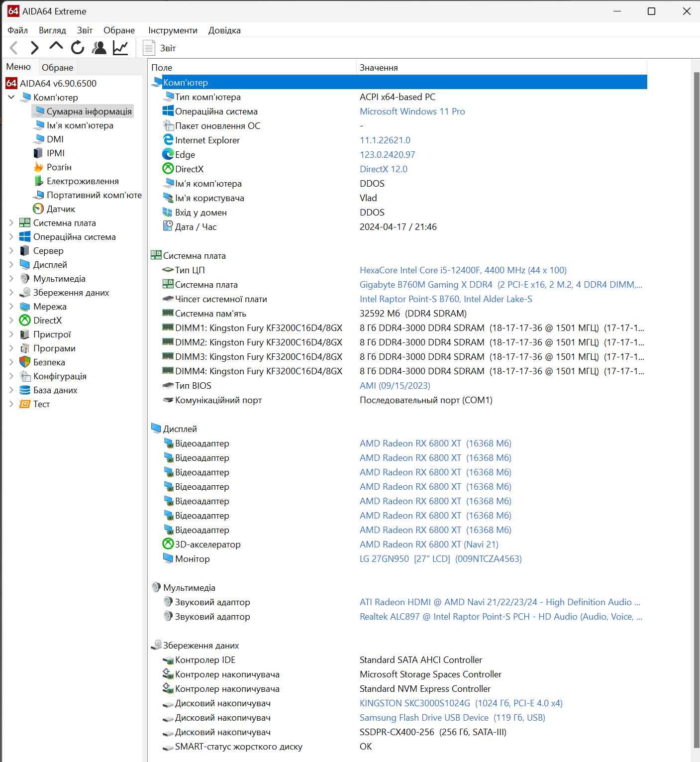Image resolution: width=700 pixels, height=762 pixels.
Task: Open the KINGSTON SKC3000S1024G drive link
Action: tap(461, 703)
